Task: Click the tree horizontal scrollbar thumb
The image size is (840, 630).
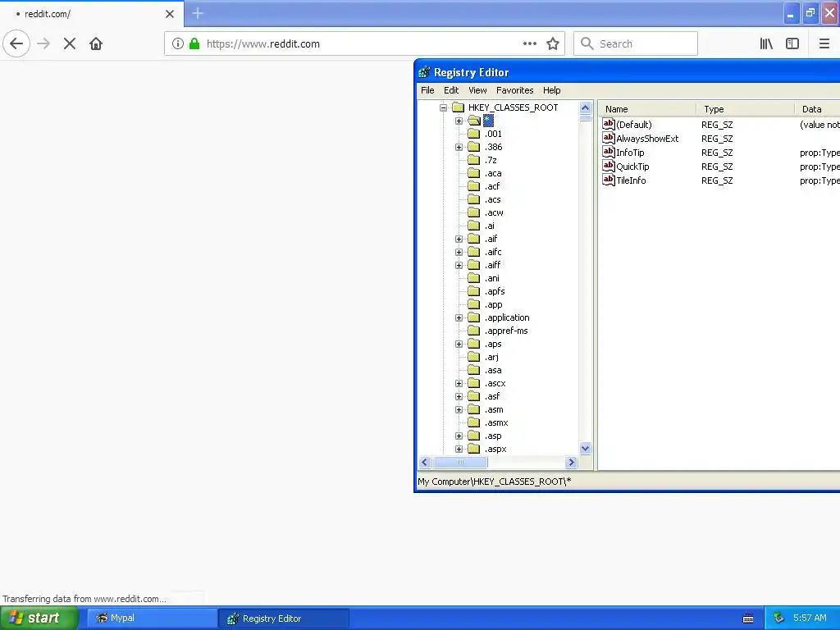Action: click(459, 463)
